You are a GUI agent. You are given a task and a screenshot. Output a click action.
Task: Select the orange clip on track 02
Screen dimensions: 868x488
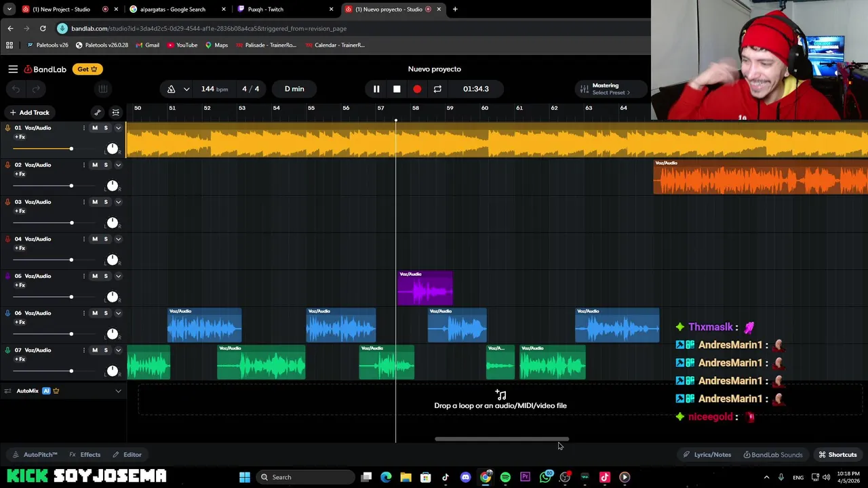760,177
